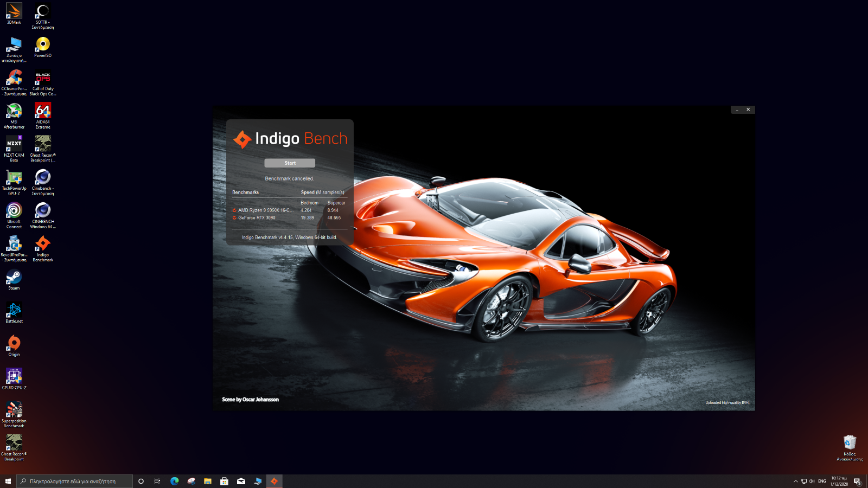Click the 'Benchmark cancelled.' status text
The image size is (868, 488).
coord(289,178)
